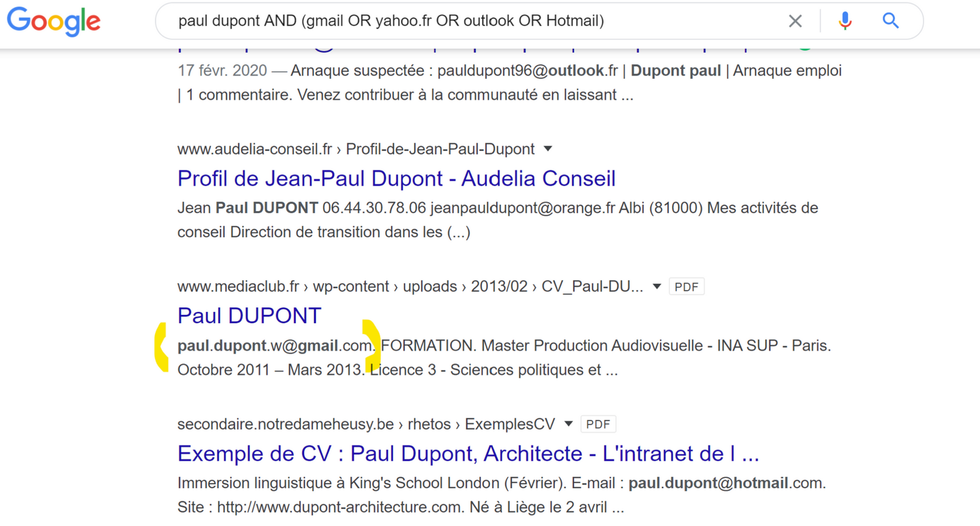Click the Master Production Audiovisuelle snippet text
This screenshot has height=526, width=980.
(592, 346)
